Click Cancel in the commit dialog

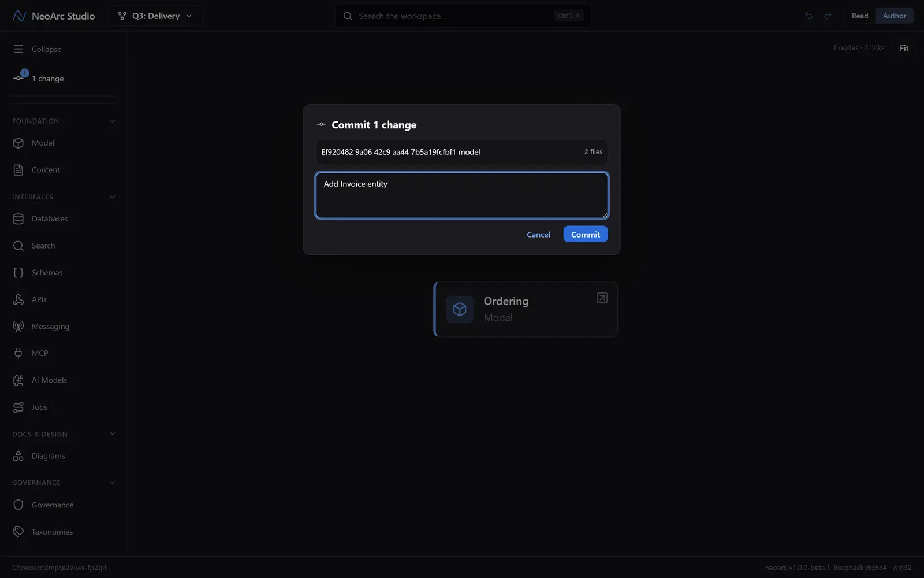(x=538, y=234)
